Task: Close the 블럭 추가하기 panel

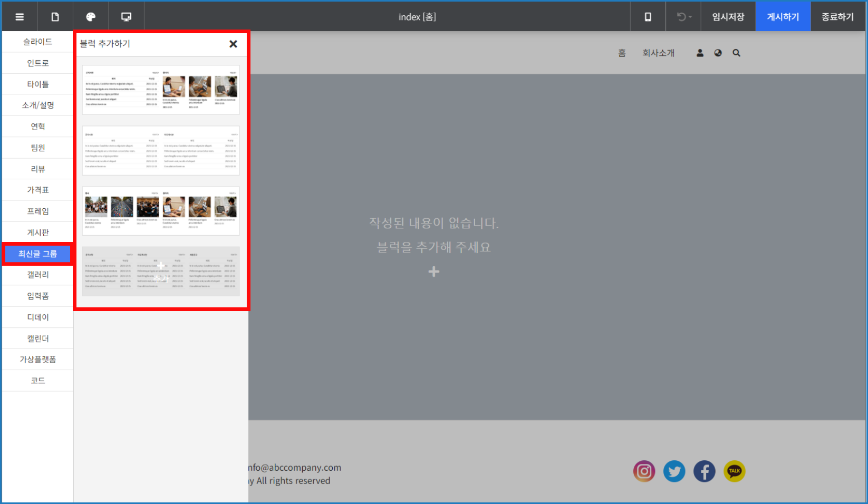Action: click(233, 44)
